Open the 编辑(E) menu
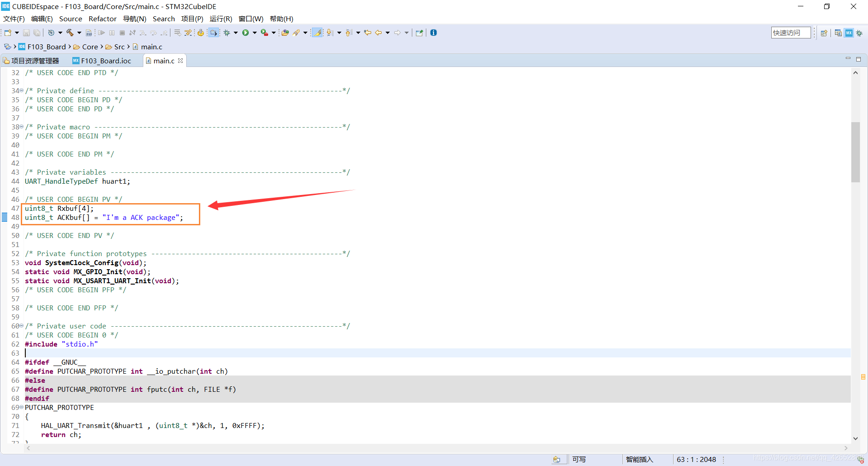 point(42,19)
